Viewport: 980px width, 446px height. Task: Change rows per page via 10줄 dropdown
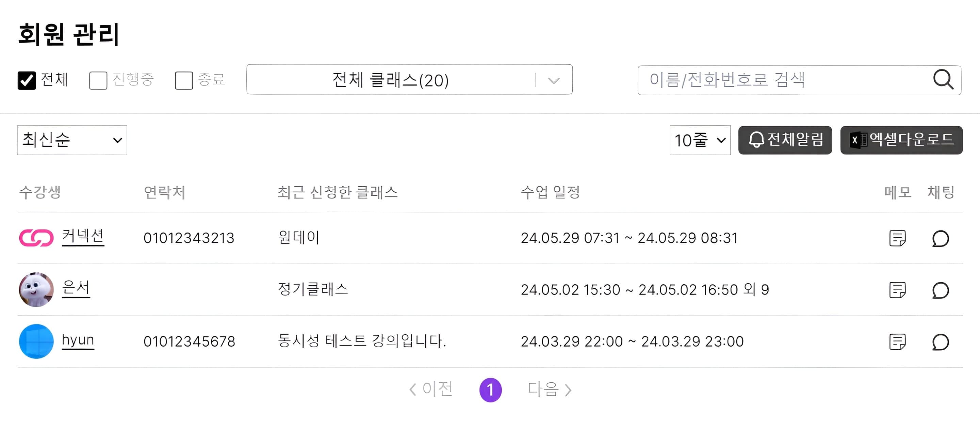(x=700, y=140)
